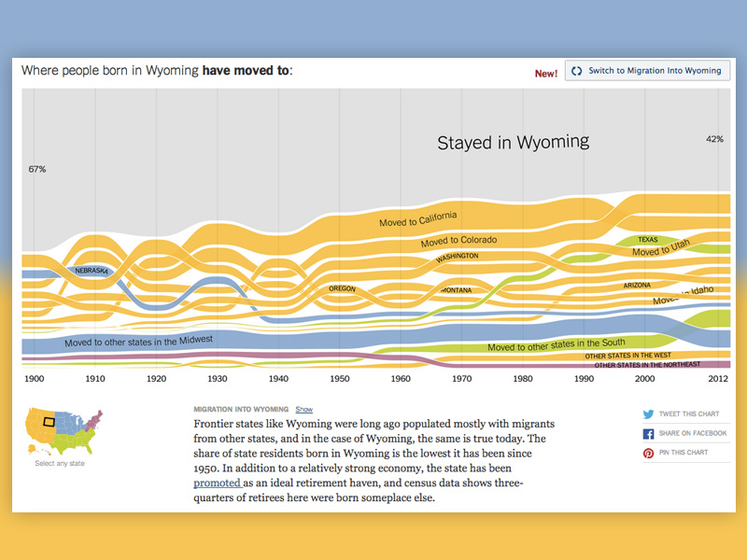Screen dimensions: 747x560
Task: Select Wyoming's highlighted outline on the mini map
Action: (49, 422)
